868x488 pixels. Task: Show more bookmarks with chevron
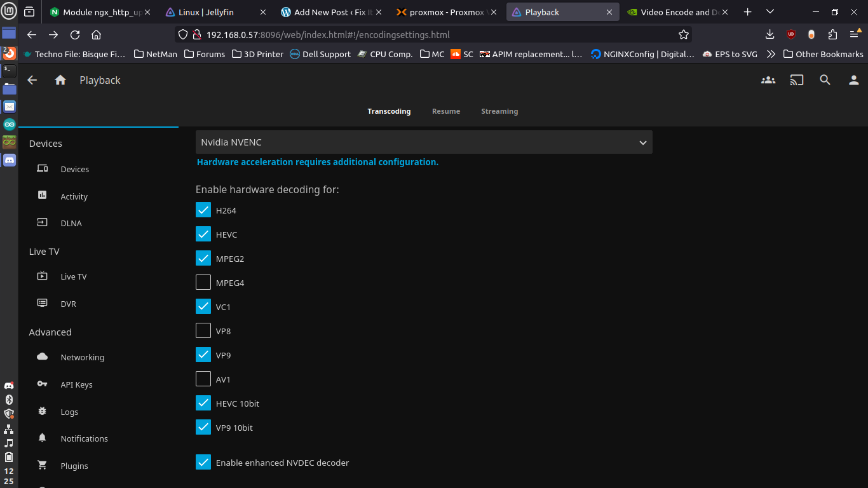pos(771,54)
